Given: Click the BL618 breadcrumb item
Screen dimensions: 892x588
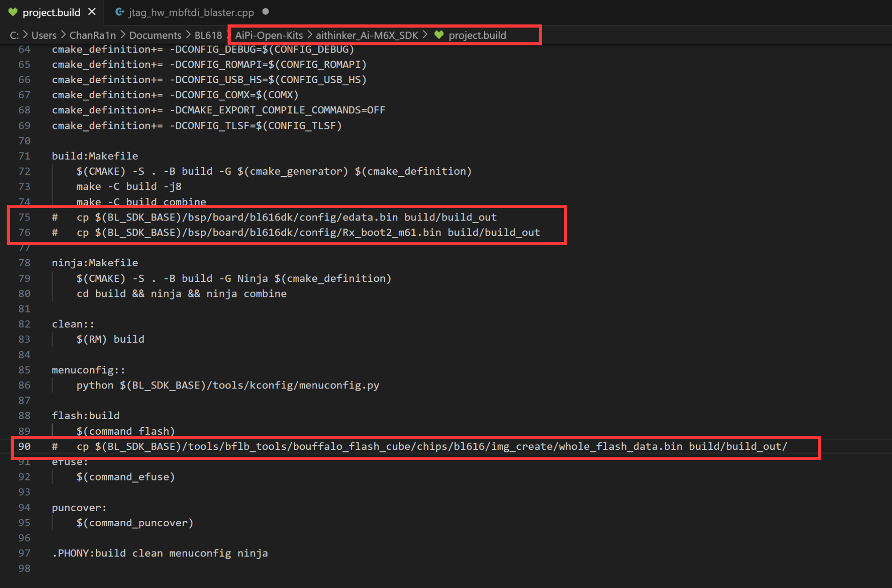Looking at the screenshot, I should [208, 36].
